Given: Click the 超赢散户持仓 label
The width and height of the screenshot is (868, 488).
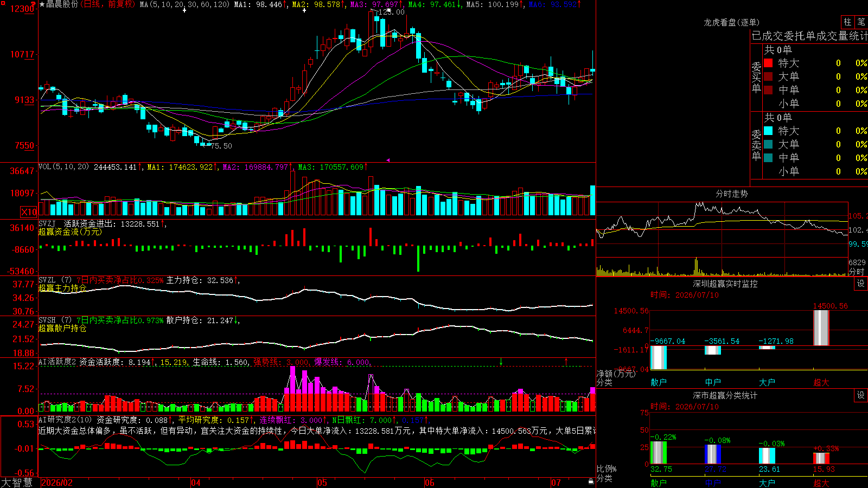Looking at the screenshot, I should [x=62, y=328].
